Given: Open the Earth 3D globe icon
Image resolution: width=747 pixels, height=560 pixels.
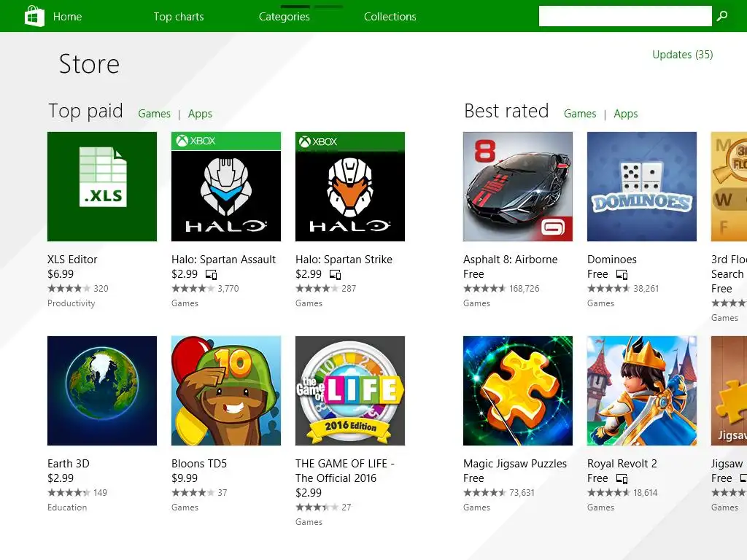Looking at the screenshot, I should coord(102,391).
